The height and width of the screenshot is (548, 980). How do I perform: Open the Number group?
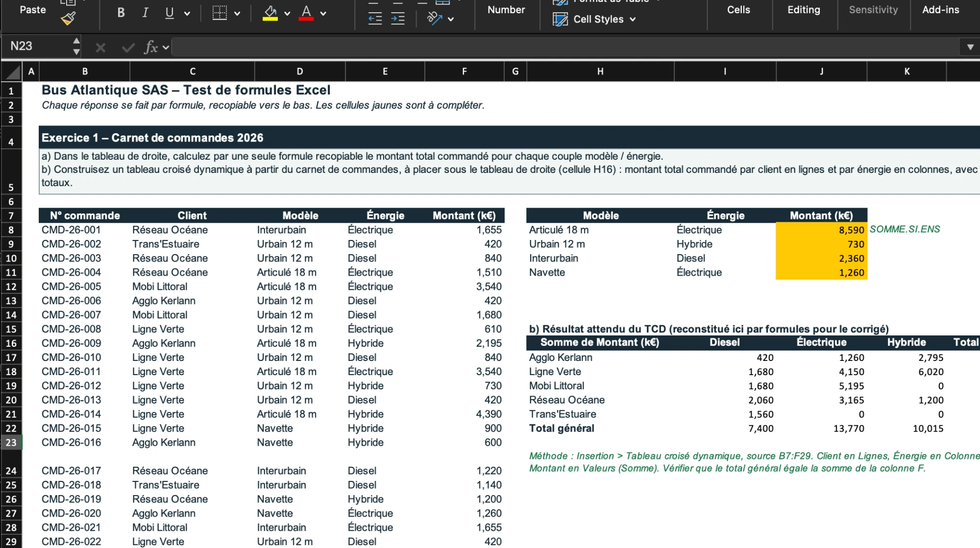click(x=506, y=10)
